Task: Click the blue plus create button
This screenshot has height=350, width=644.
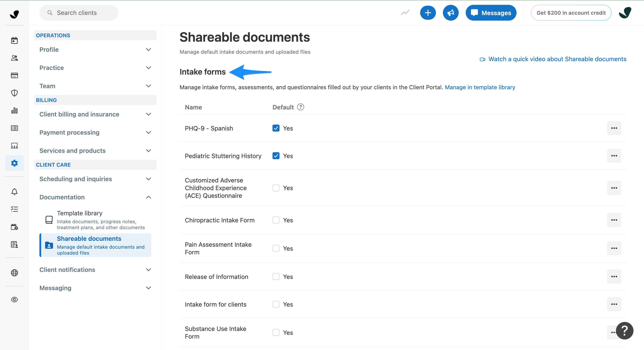Action: (428, 13)
